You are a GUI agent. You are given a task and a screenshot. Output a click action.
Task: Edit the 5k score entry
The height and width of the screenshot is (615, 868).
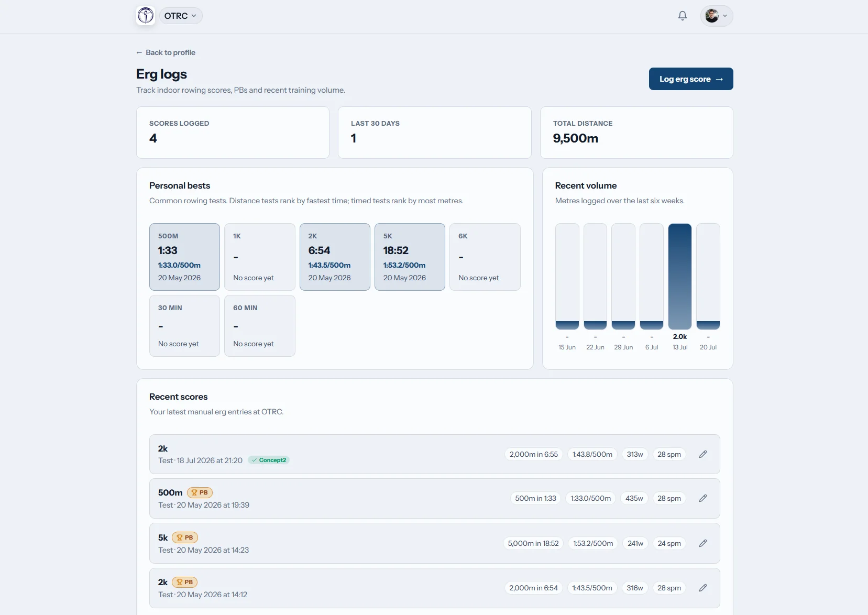click(x=703, y=543)
